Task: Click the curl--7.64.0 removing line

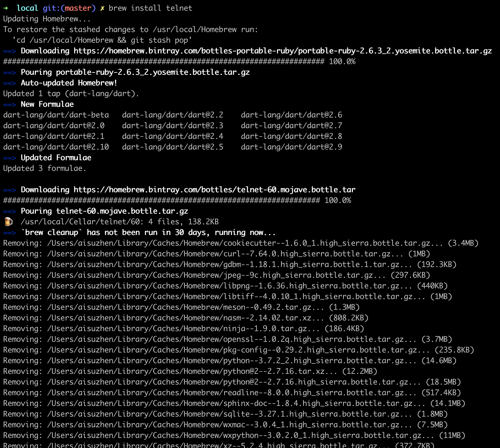Action: pos(217,254)
